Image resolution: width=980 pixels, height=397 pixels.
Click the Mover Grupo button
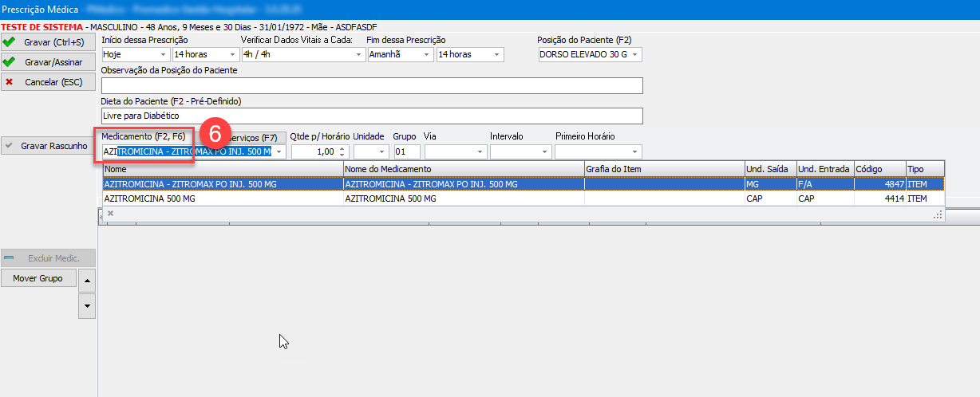point(38,278)
